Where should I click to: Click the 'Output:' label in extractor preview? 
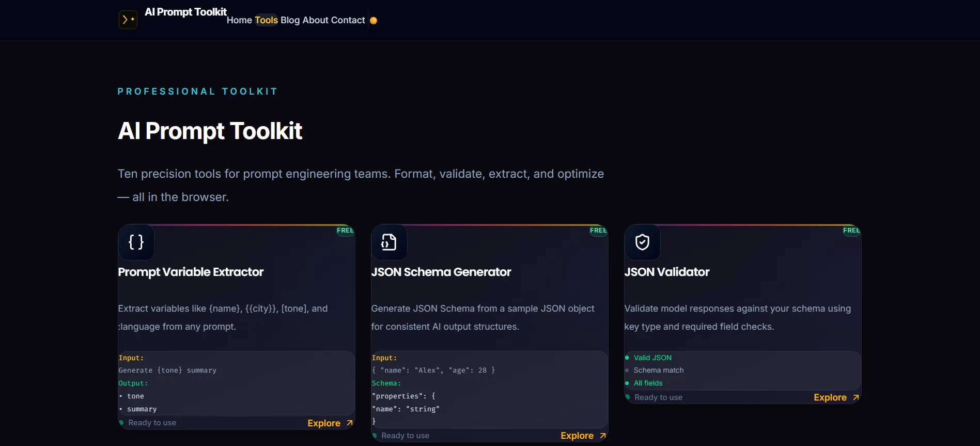coord(133,383)
